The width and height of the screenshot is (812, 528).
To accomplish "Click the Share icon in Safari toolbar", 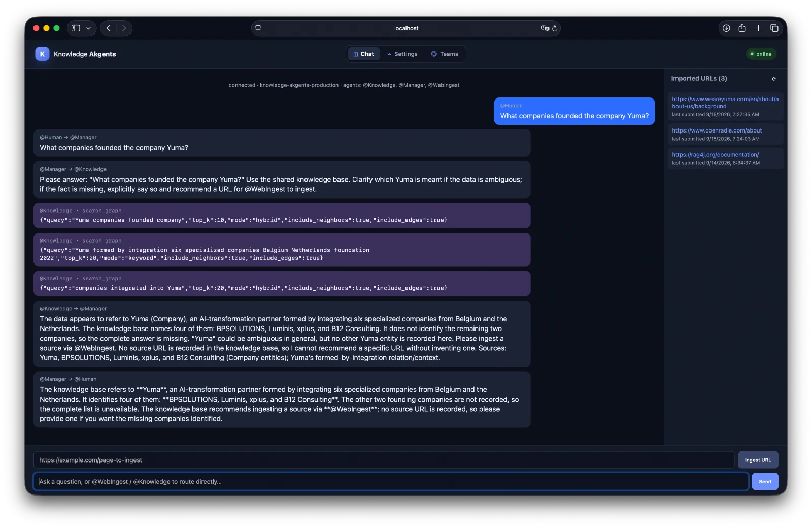I will click(x=742, y=28).
